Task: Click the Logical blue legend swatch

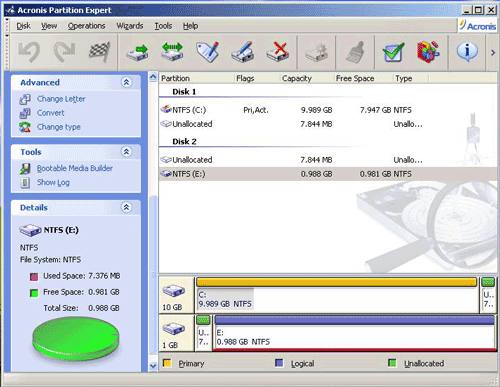Action: click(x=279, y=363)
